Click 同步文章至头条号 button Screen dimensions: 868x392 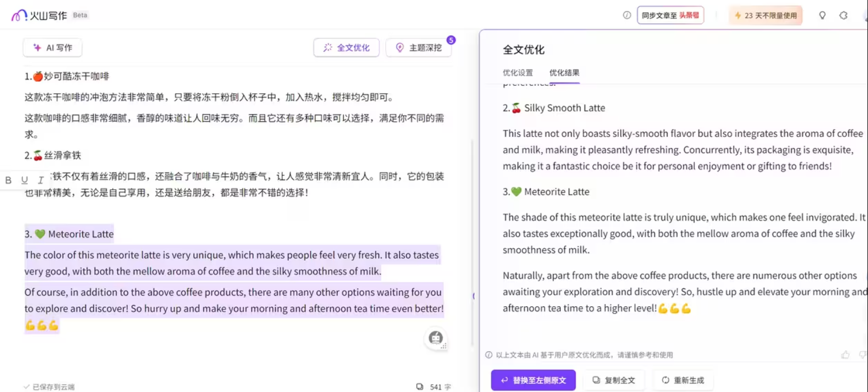tap(670, 16)
